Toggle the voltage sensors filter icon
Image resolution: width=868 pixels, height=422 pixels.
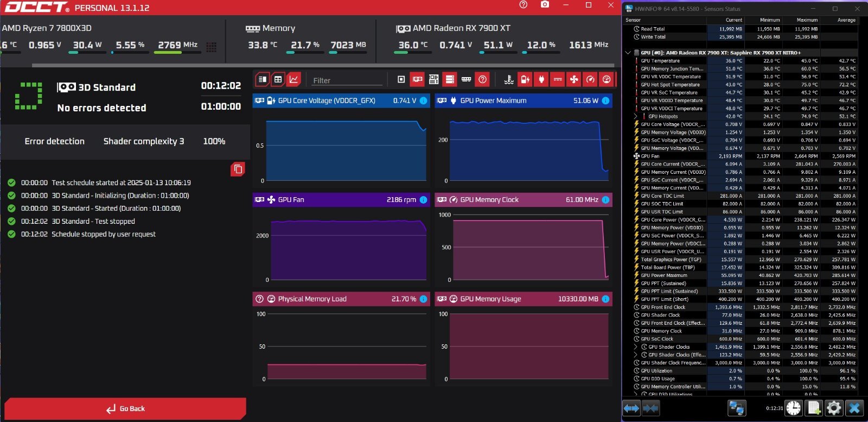click(x=525, y=79)
